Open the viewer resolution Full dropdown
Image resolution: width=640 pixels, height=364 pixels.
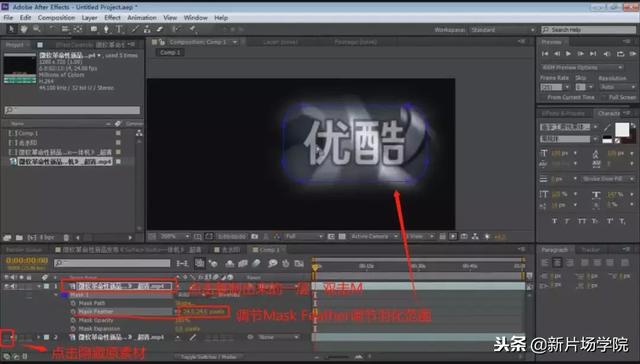point(304,236)
